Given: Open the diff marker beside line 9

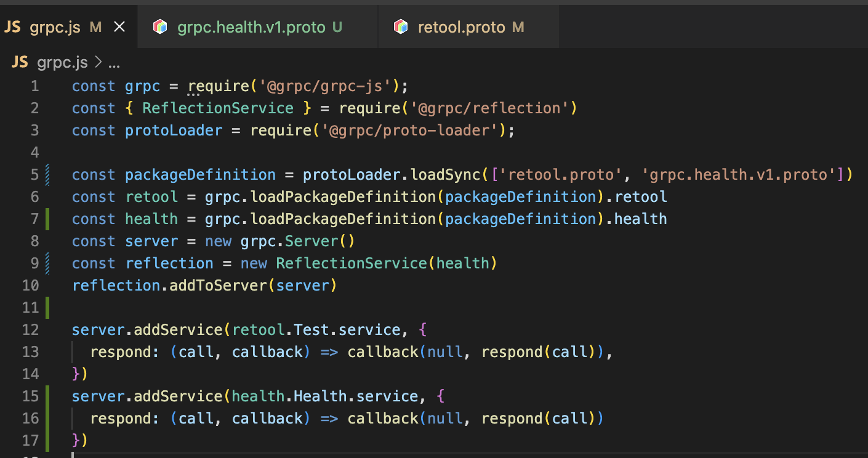Looking at the screenshot, I should 48,263.
